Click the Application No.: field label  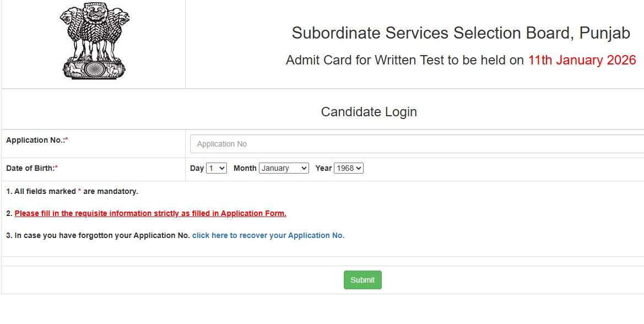click(x=35, y=140)
